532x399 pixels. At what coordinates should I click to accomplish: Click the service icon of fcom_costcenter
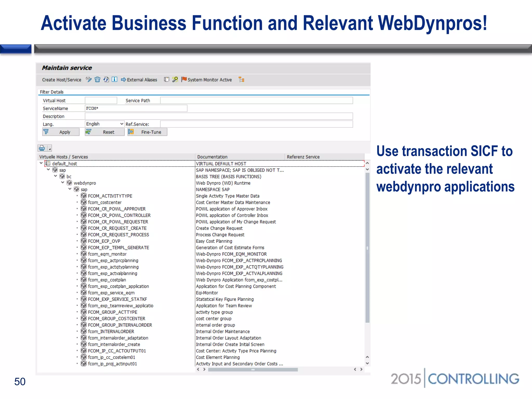pos(84,202)
